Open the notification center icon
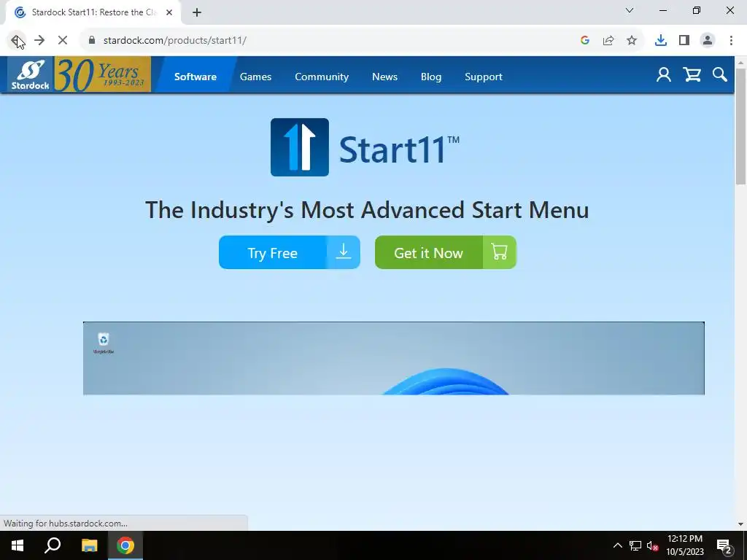The width and height of the screenshot is (747, 560). pos(724,545)
